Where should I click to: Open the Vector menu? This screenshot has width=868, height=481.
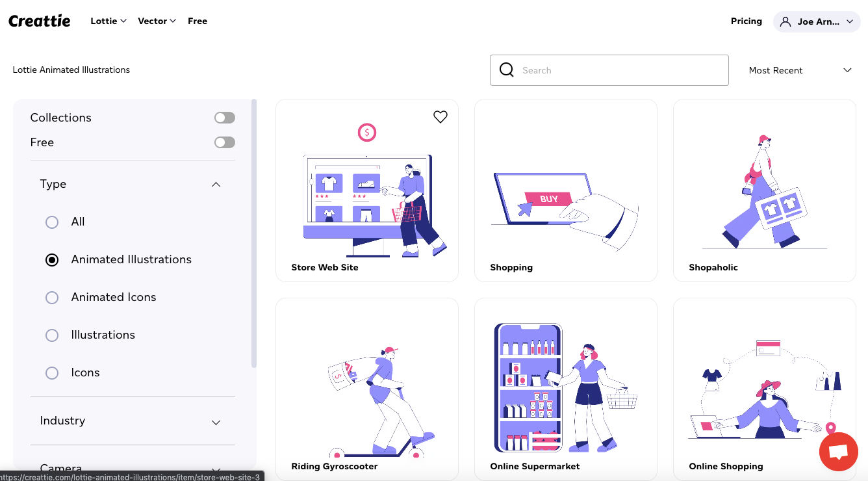(x=157, y=21)
